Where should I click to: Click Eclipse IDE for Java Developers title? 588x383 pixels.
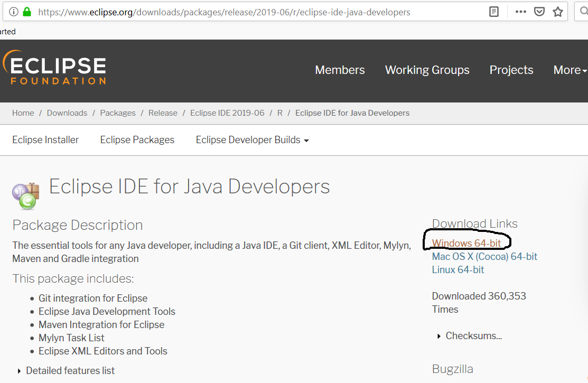[189, 186]
